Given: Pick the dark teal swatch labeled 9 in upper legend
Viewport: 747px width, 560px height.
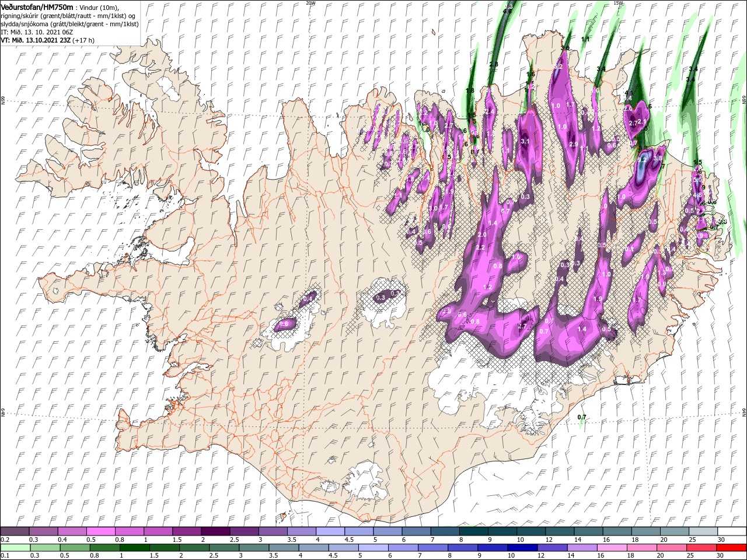Looking at the screenshot, I should coord(502,531).
